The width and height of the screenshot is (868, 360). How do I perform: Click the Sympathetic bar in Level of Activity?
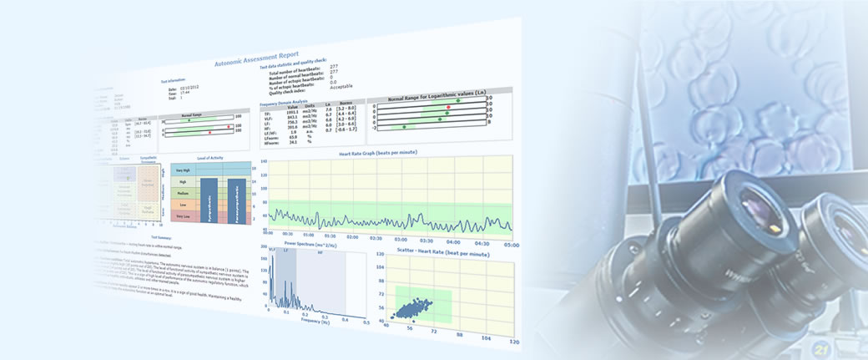(x=205, y=202)
